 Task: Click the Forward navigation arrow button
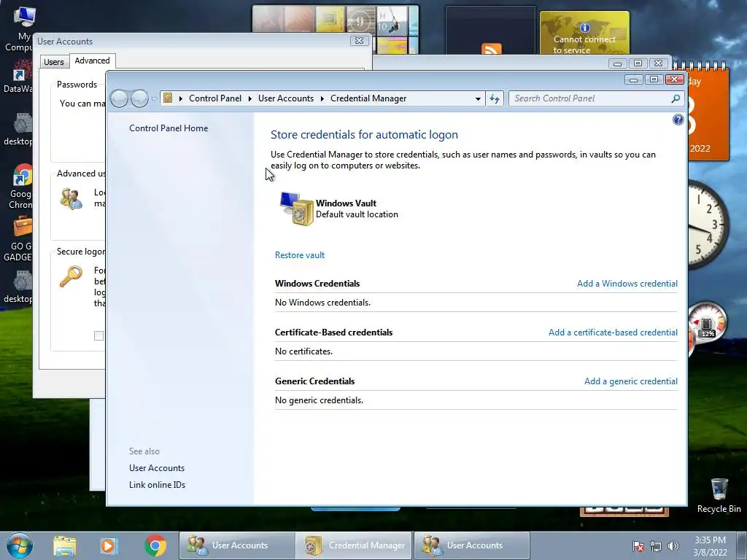tap(139, 98)
